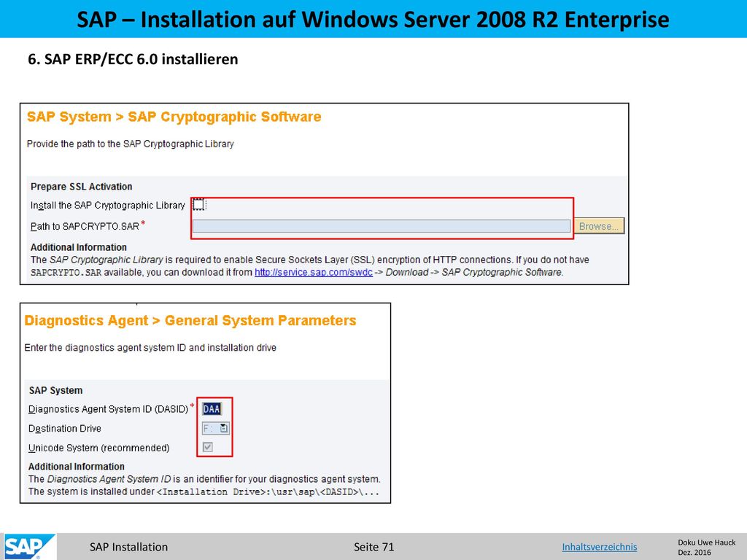Click the Destination Drive label
This screenshot has width=747, height=560.
pos(65,429)
